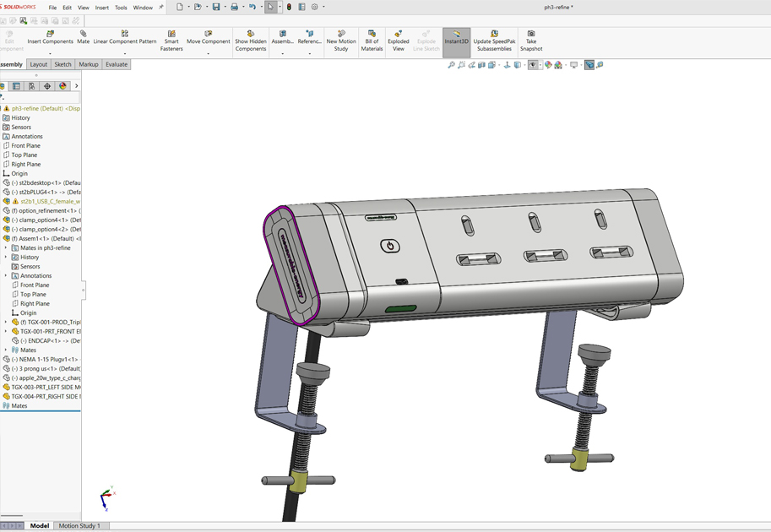Switch to the Evaluate tab

(117, 64)
